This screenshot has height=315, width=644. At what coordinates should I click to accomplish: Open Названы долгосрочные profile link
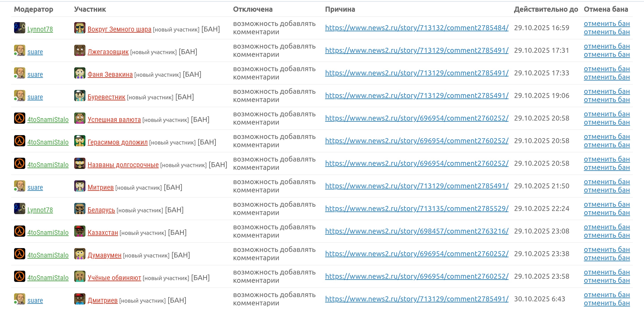click(x=123, y=165)
